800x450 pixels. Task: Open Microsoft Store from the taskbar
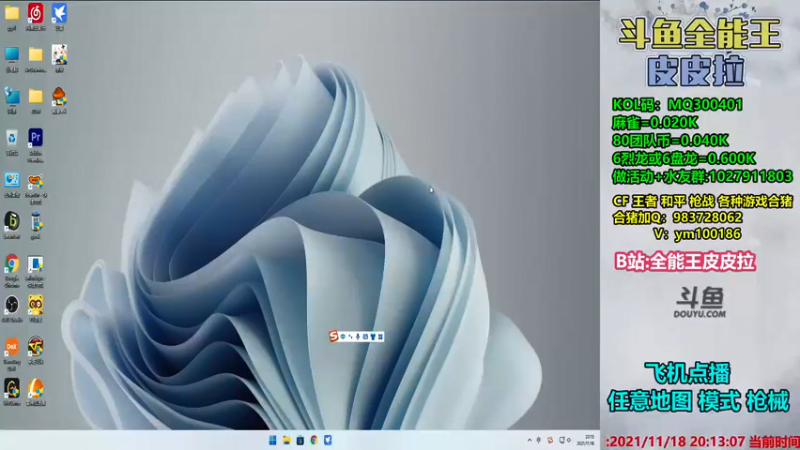pos(301,440)
